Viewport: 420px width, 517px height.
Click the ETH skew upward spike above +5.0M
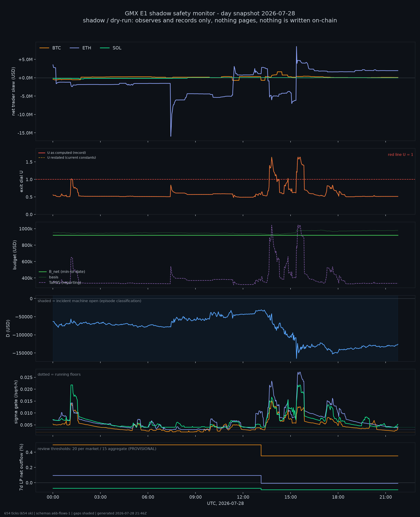(296, 47)
